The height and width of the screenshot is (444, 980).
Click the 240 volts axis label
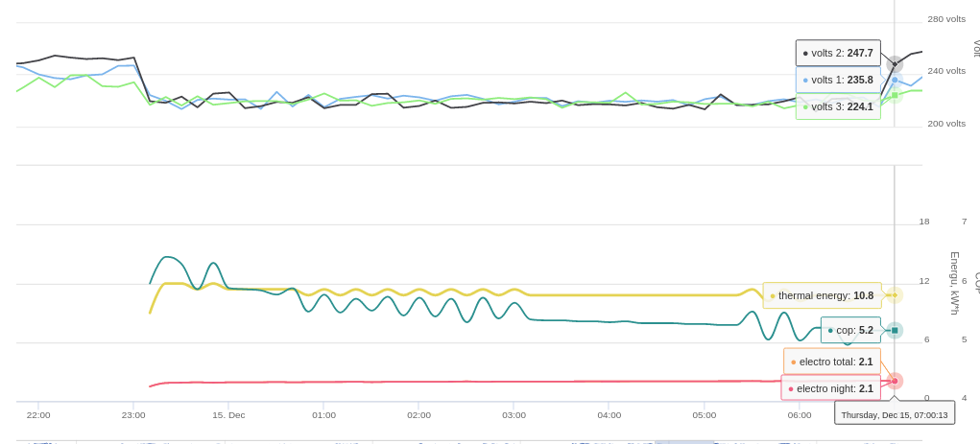[945, 71]
